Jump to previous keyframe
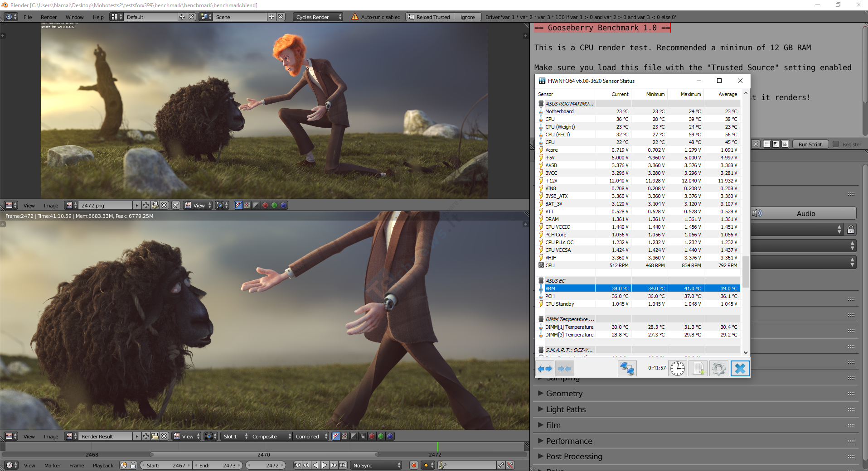868x471 pixels. coord(306,465)
